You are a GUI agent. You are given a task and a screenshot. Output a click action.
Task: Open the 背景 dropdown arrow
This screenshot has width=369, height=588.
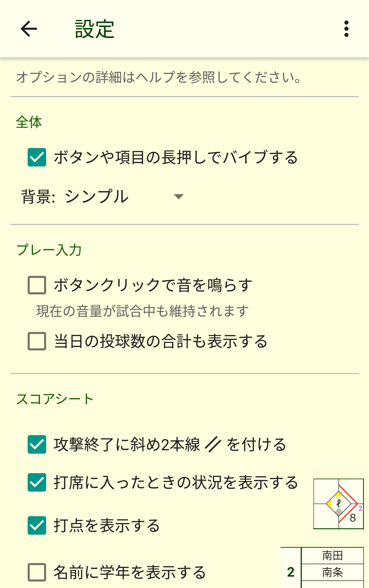tap(178, 197)
